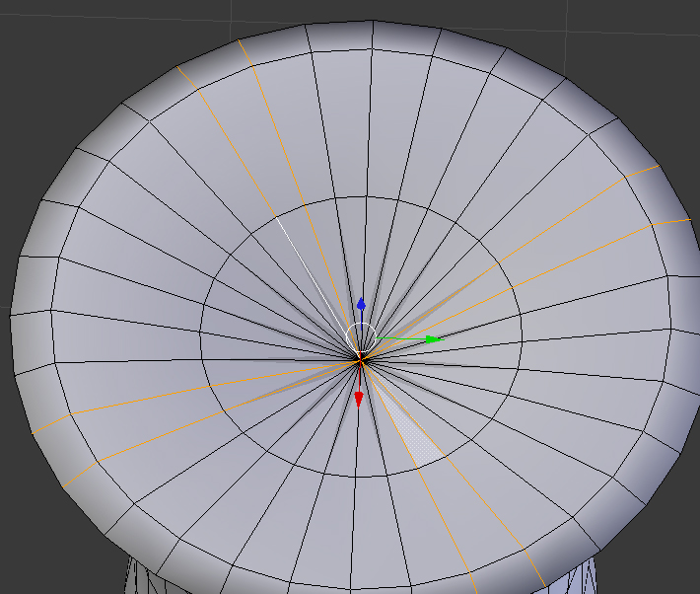Click the red X-axis gizmo arrow
The image size is (700, 594).
(x=359, y=400)
